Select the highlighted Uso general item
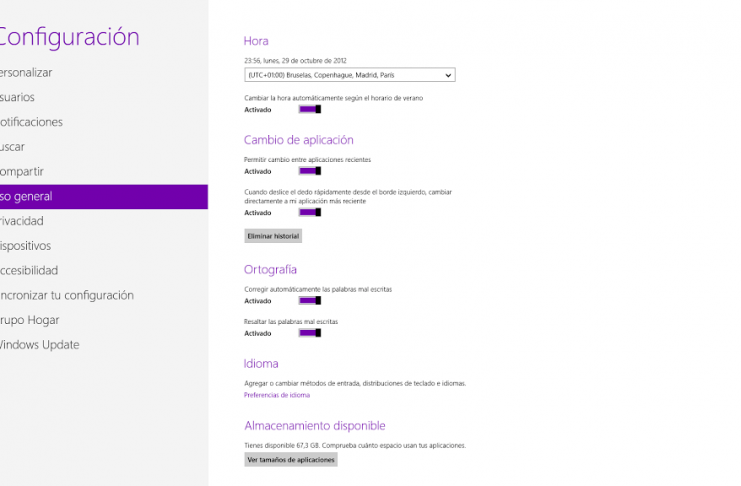The width and height of the screenshot is (741, 486). pos(104,197)
